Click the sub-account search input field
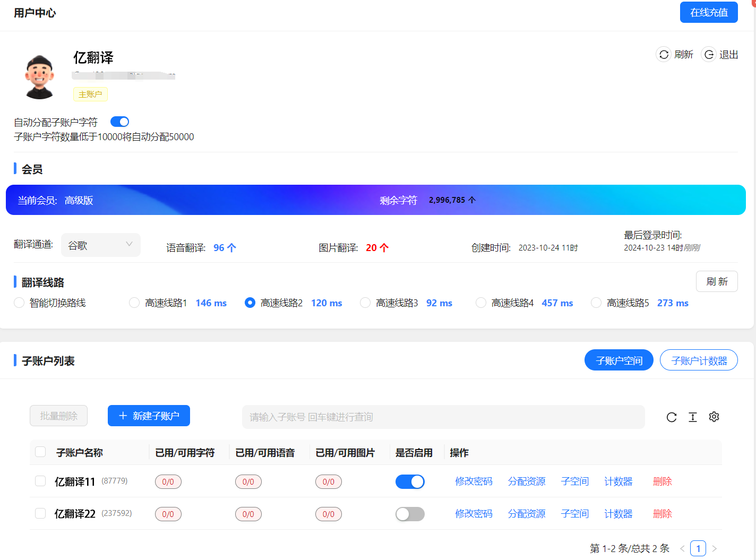This screenshot has width=756, height=560. (443, 417)
